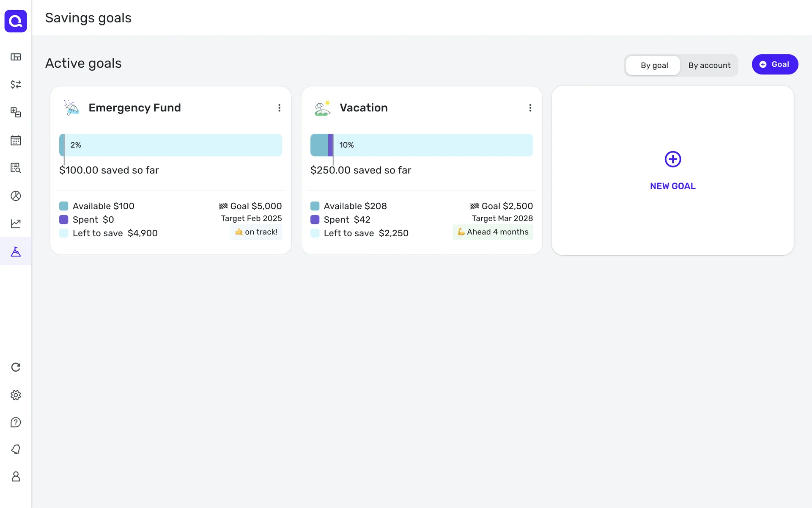Click the Emergency Fund 2% progress bar
This screenshot has height=508, width=812.
coord(170,145)
